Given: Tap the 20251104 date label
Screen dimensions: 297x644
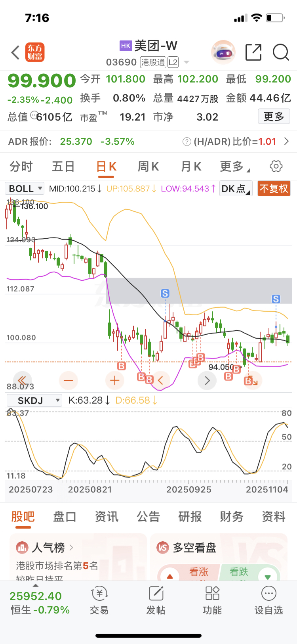Looking at the screenshot, I should click(x=267, y=489).
